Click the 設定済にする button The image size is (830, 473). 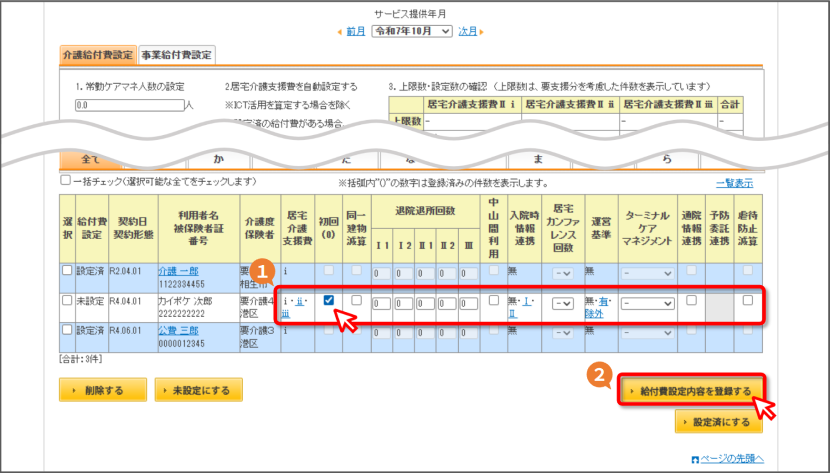(x=719, y=422)
